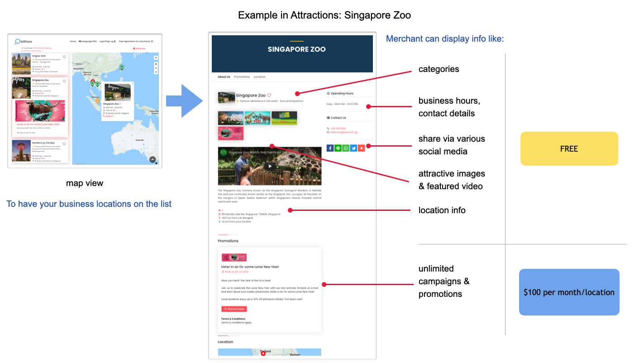Screen dimensions: 644x363
Task: Open the Lunar New Year ox banner in list
Action: coord(40,111)
